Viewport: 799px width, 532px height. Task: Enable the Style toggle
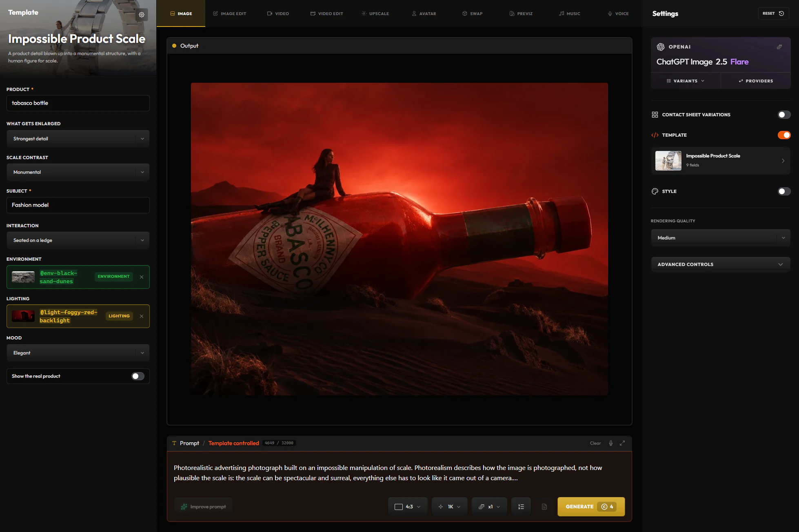(x=784, y=191)
